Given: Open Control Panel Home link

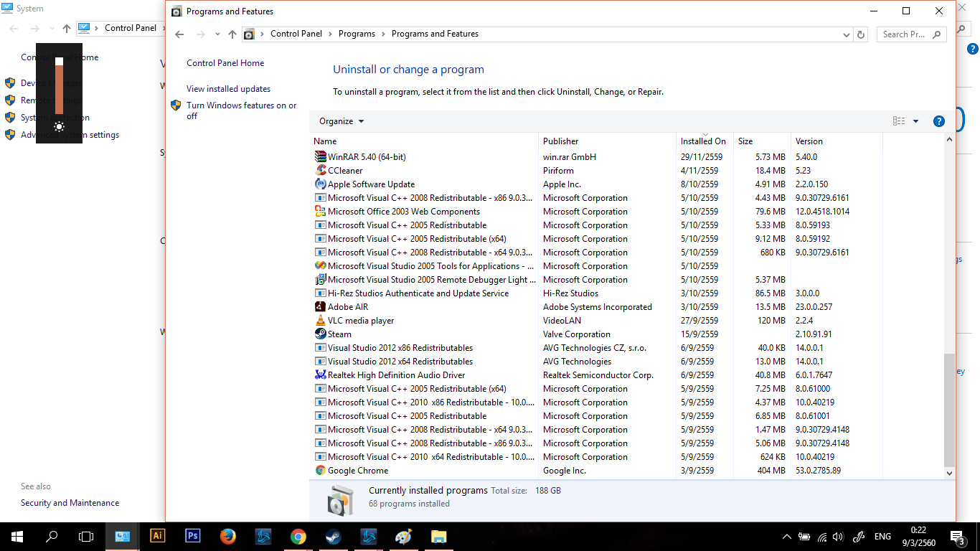Looking at the screenshot, I should (225, 63).
